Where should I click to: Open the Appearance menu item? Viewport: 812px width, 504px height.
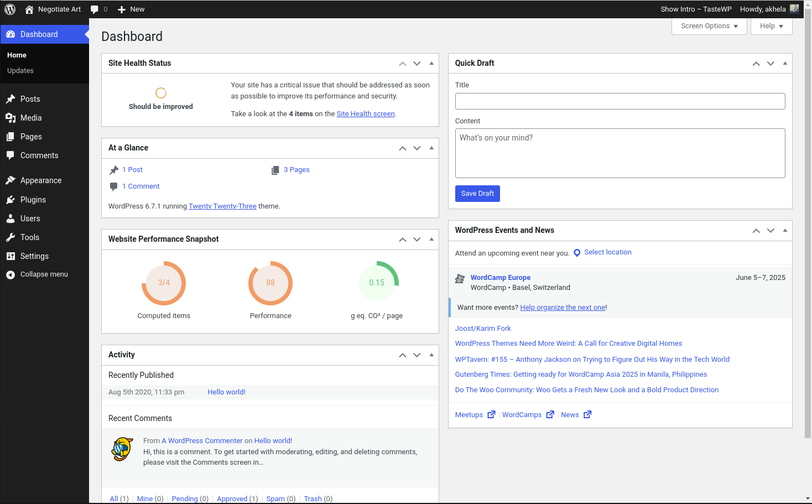tap(41, 180)
